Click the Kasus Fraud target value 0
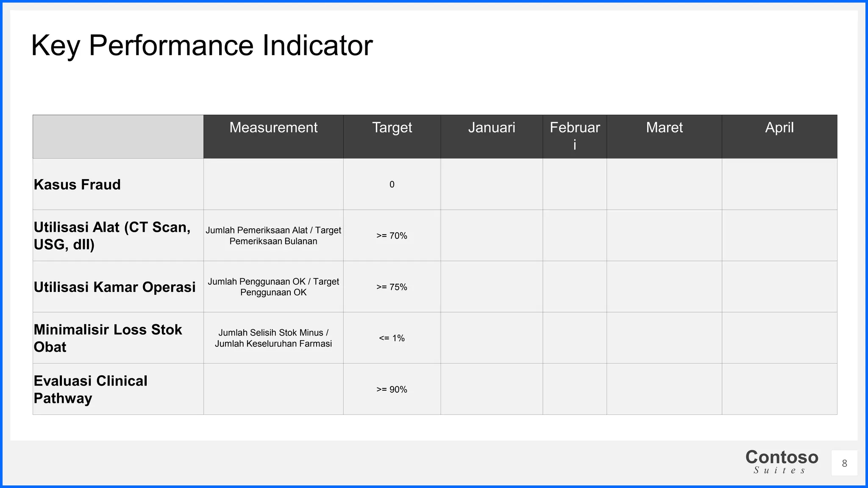The height and width of the screenshot is (488, 868). (x=392, y=185)
